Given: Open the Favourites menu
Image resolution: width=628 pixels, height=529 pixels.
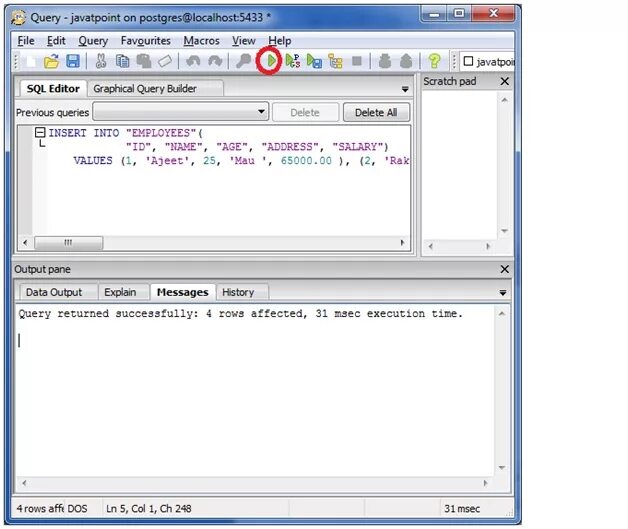Looking at the screenshot, I should [146, 41].
